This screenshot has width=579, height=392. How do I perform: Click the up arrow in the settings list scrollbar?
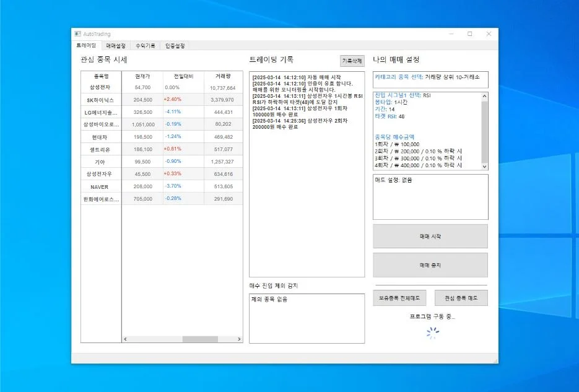pos(485,95)
